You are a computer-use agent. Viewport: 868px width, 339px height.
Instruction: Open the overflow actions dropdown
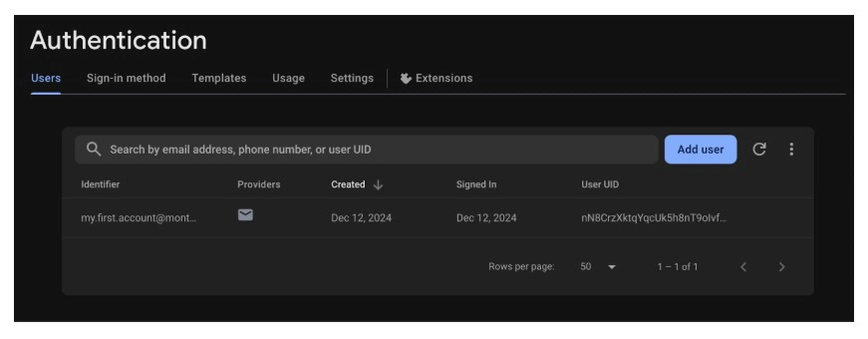point(791,150)
